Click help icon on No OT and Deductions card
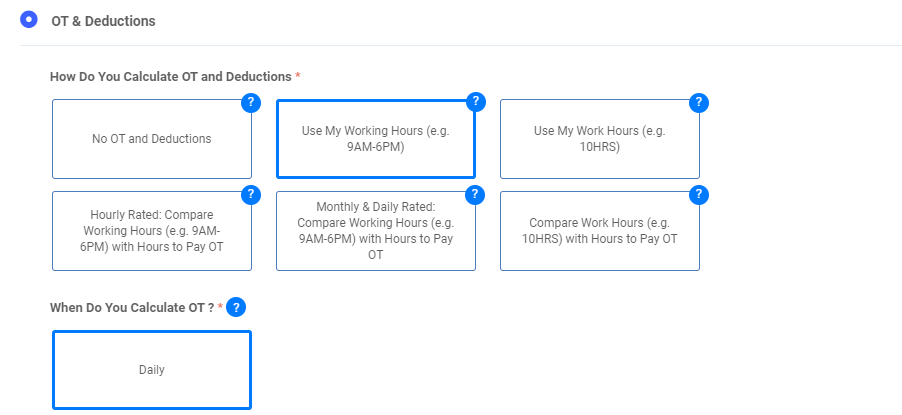This screenshot has height=415, width=902. pos(251,102)
